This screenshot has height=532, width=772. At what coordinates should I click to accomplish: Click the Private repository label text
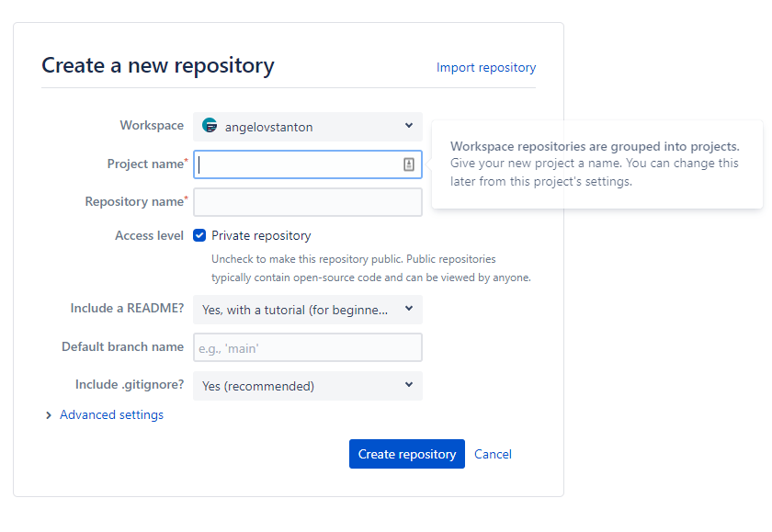pyautogui.click(x=260, y=235)
